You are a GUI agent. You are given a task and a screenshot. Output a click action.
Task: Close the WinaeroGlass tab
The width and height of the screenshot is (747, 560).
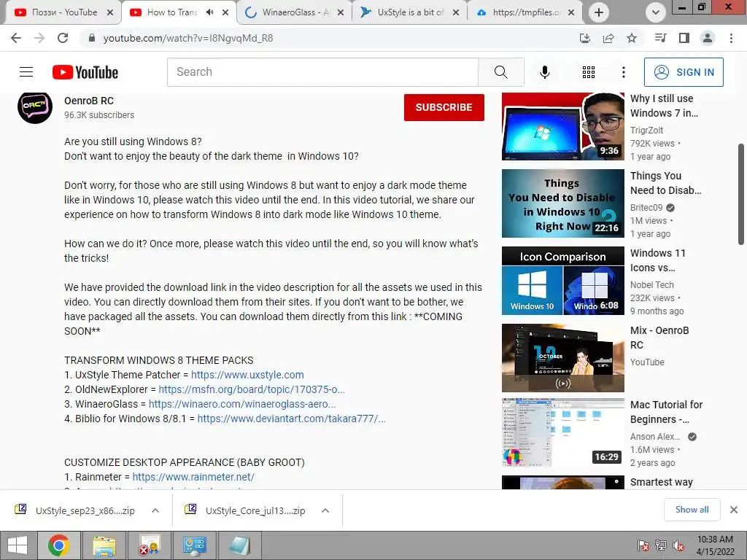pos(341,12)
